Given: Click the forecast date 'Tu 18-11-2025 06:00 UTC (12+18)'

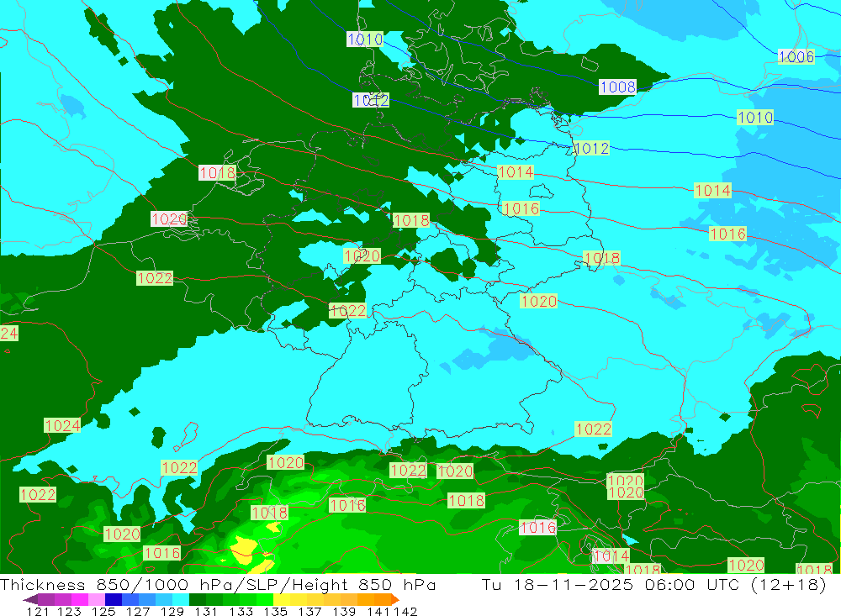Looking at the screenshot, I should click(x=653, y=584).
